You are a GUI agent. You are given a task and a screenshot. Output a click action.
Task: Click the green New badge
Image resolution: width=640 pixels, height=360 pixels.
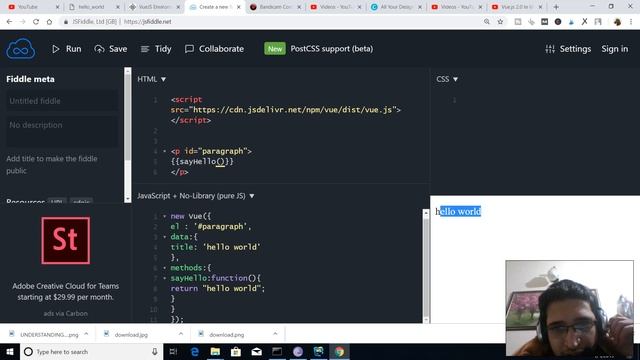point(275,49)
